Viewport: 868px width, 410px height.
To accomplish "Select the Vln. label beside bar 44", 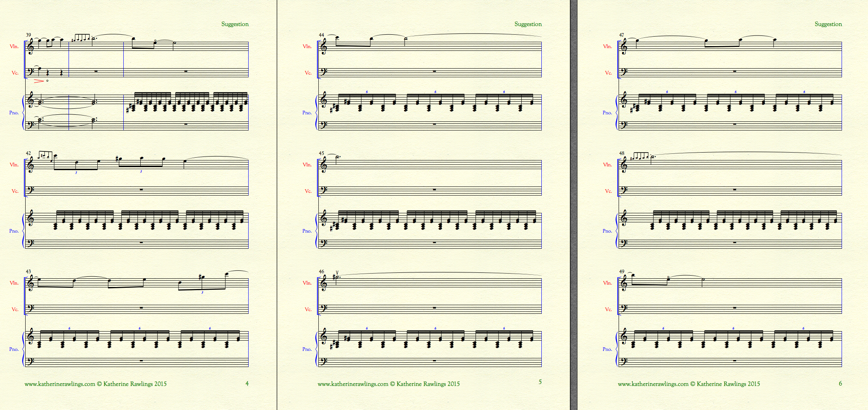I will (307, 46).
